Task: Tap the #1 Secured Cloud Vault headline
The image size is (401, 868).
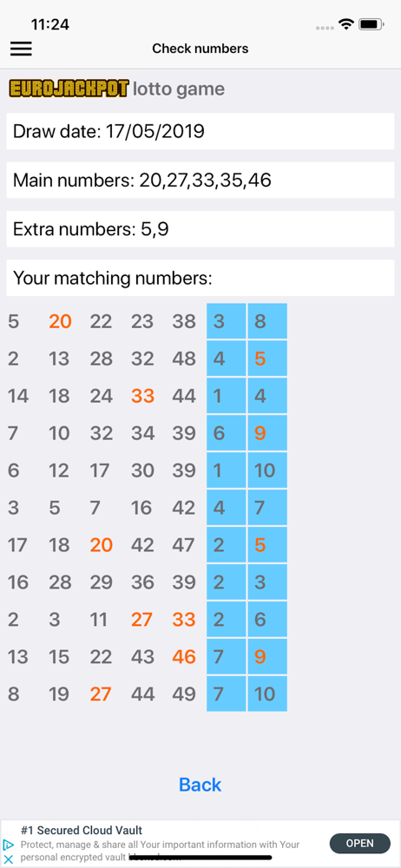Action: 82,830
